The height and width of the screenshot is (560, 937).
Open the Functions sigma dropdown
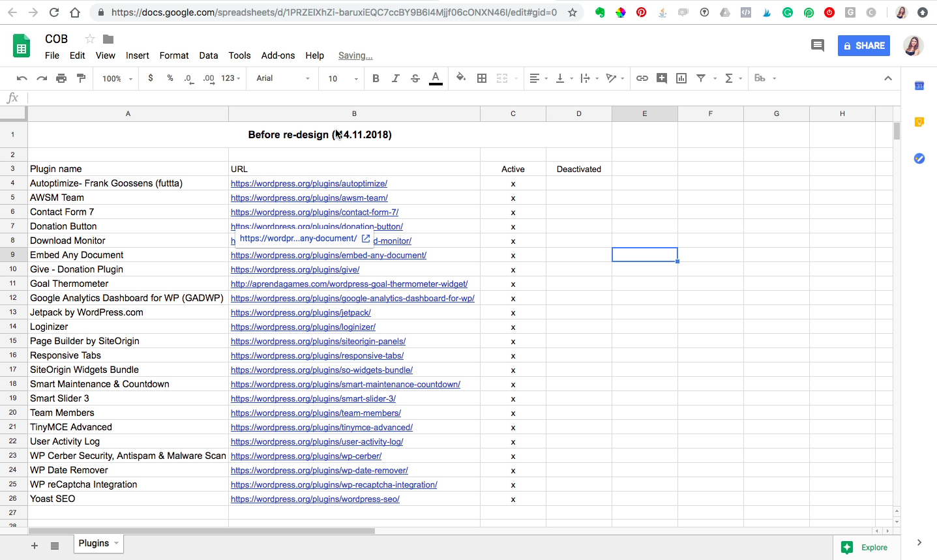pyautogui.click(x=734, y=78)
